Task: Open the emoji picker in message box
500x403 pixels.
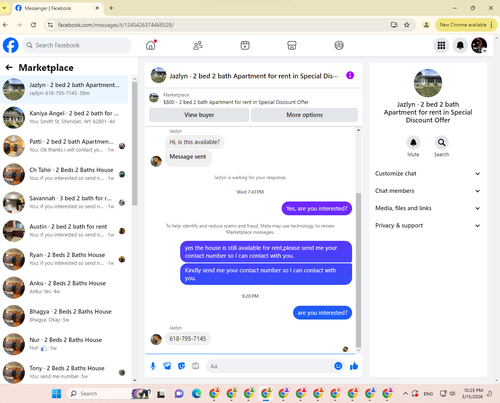Action: tap(338, 366)
